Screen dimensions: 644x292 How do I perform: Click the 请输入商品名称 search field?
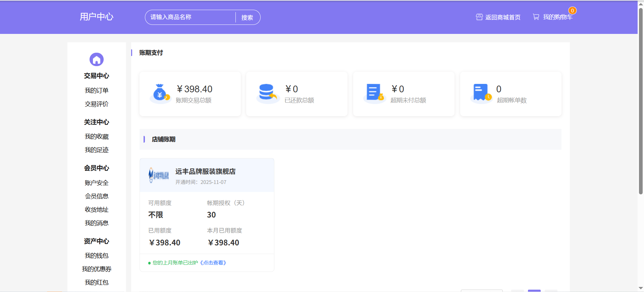tap(191, 17)
